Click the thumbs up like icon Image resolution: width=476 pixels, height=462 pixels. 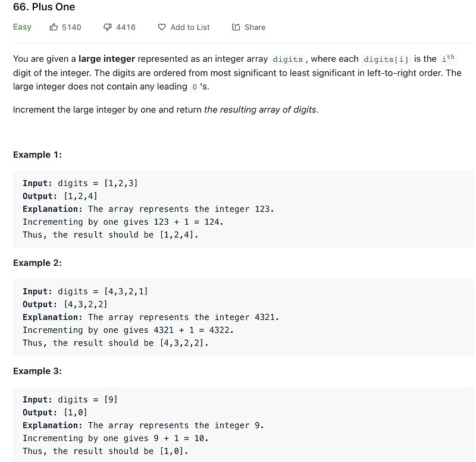(x=54, y=27)
